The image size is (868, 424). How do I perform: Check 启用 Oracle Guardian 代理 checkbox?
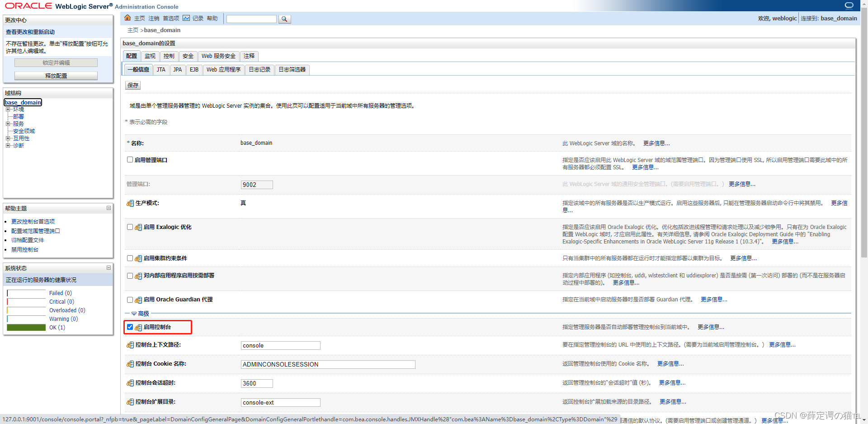(130, 300)
